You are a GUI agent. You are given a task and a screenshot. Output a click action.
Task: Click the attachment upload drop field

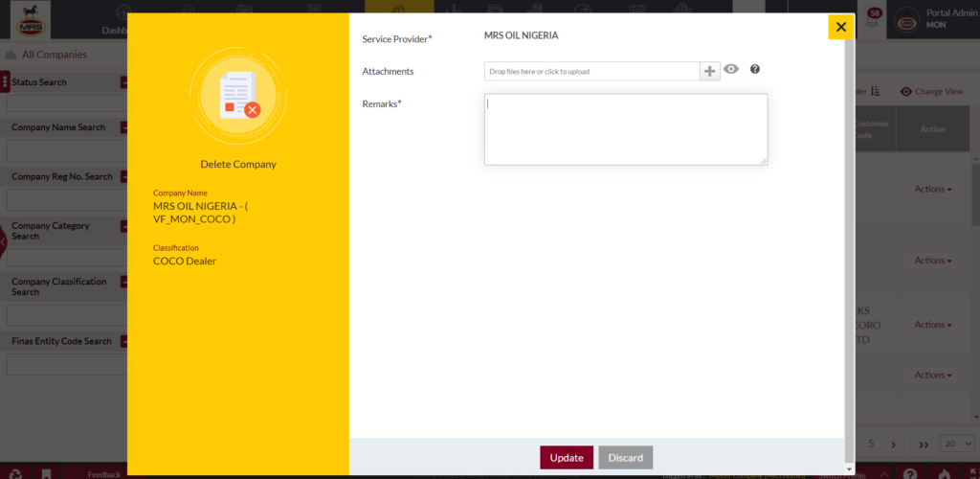pyautogui.click(x=591, y=71)
